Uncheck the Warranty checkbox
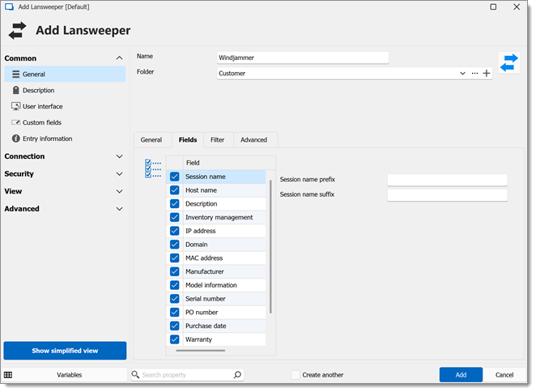Viewport: 536px width, 392px height. (175, 339)
